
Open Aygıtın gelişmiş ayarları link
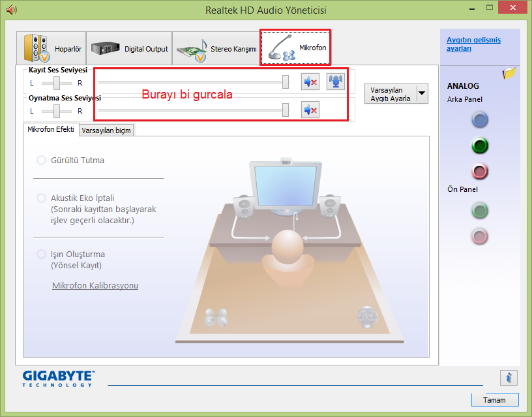coord(473,44)
